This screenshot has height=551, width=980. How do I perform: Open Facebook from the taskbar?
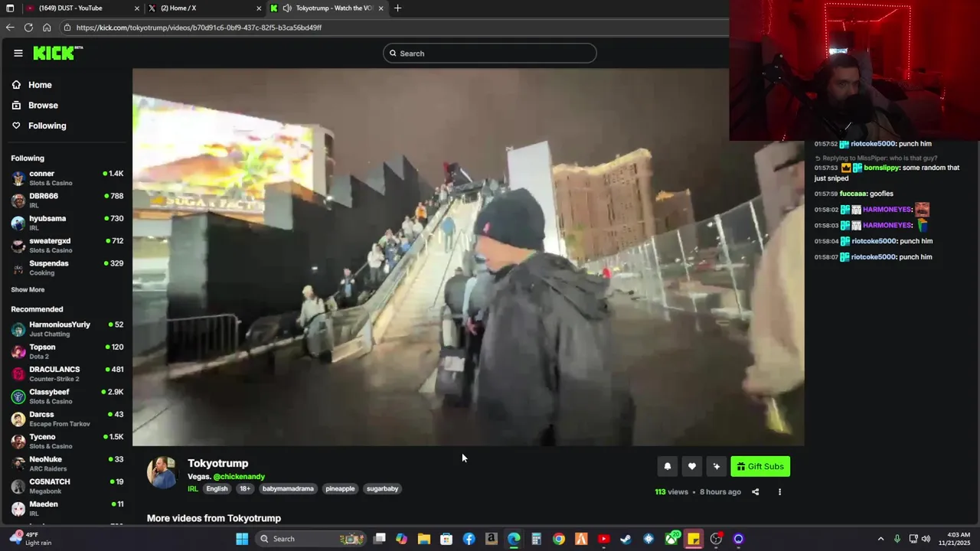(469, 539)
